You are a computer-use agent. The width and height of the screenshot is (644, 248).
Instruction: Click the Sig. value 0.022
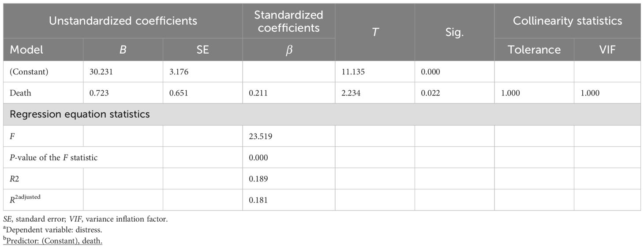430,93
